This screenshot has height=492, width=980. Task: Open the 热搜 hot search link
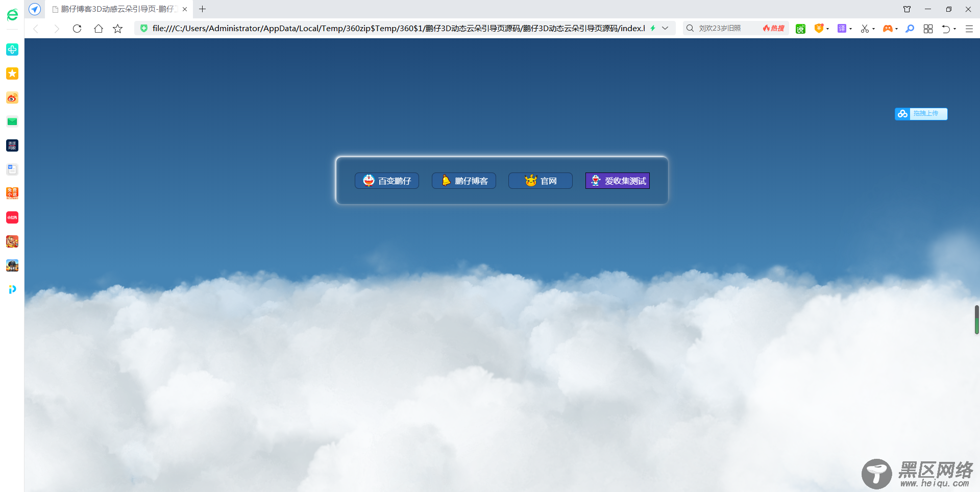coord(774,28)
